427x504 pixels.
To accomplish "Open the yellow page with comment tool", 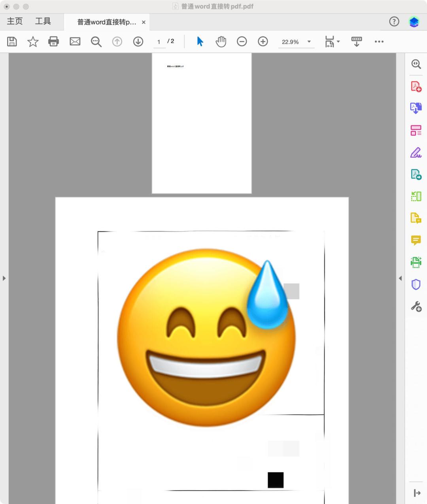I will (416, 218).
